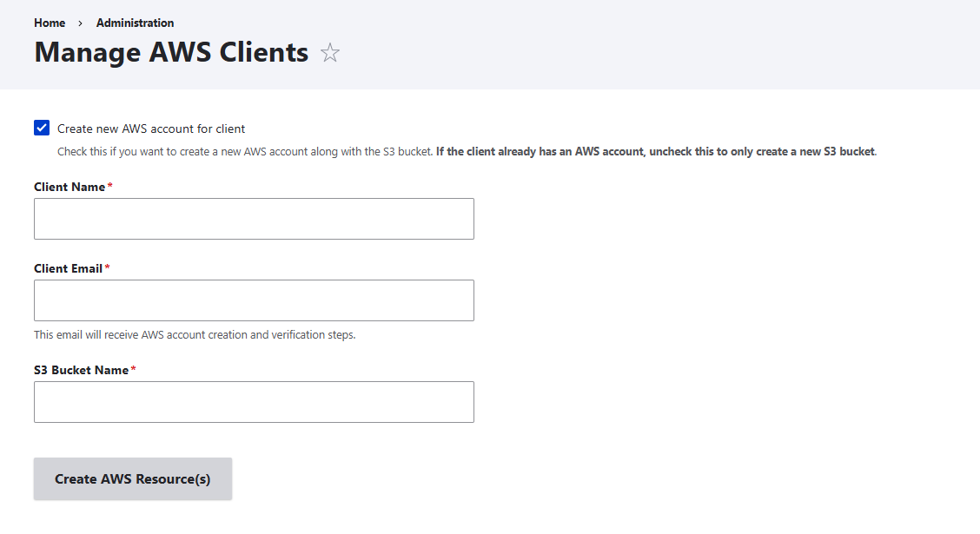Screen dimensions: 980x534
Task: Click the checkbox label text to toggle it
Action: [151, 128]
